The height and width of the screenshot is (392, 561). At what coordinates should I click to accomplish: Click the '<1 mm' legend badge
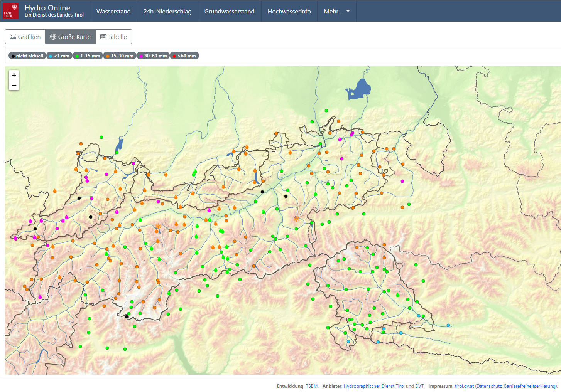(x=59, y=56)
